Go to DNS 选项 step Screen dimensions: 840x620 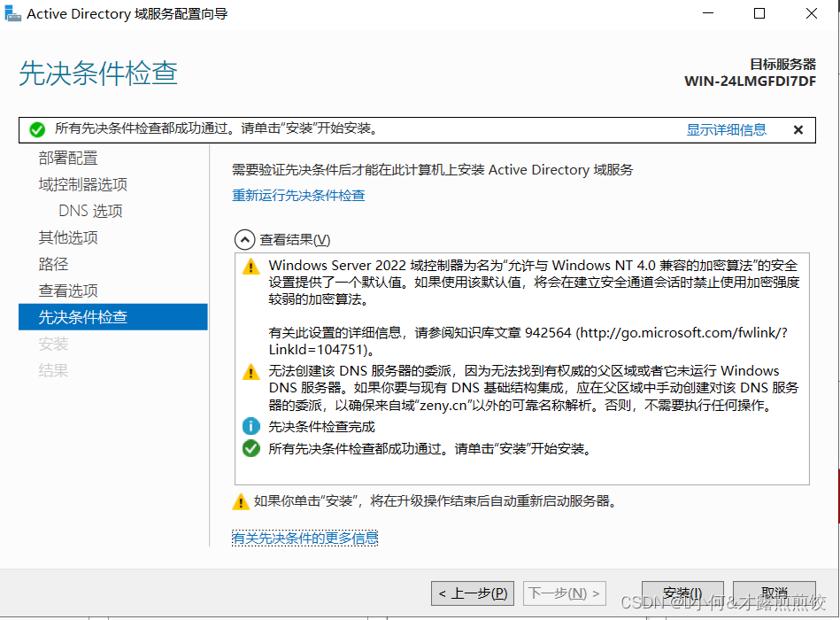pos(90,211)
